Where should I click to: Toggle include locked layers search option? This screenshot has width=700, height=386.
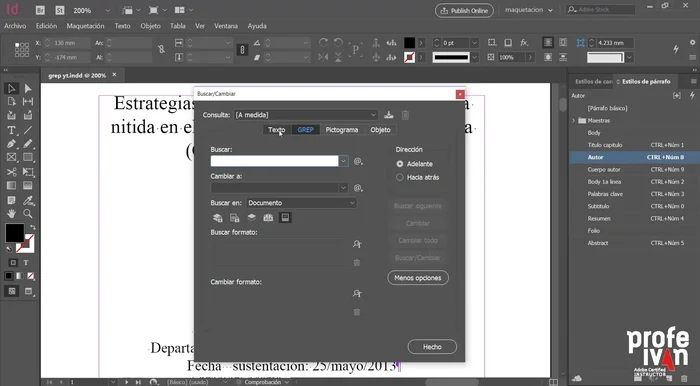pyautogui.click(x=217, y=218)
